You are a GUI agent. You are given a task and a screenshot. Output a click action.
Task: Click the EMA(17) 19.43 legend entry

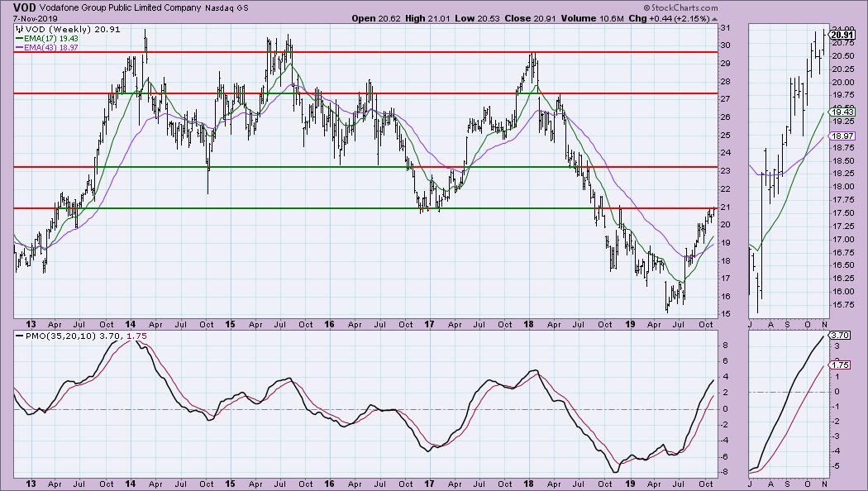tap(51, 39)
